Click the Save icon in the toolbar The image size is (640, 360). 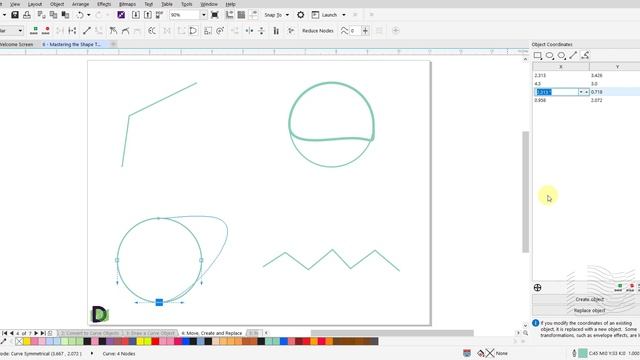pyautogui.click(x=15, y=15)
